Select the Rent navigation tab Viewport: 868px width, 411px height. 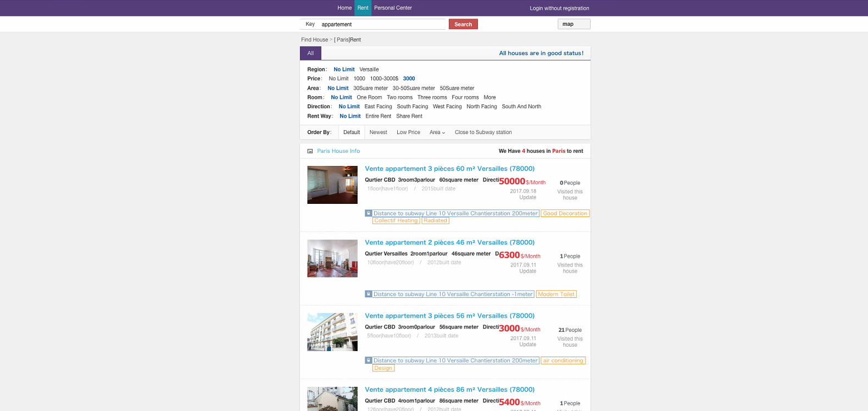point(363,8)
